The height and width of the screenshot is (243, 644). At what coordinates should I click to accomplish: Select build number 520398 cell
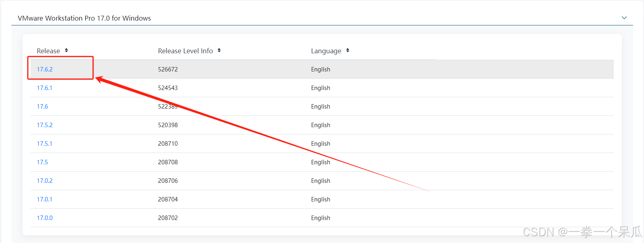(168, 125)
